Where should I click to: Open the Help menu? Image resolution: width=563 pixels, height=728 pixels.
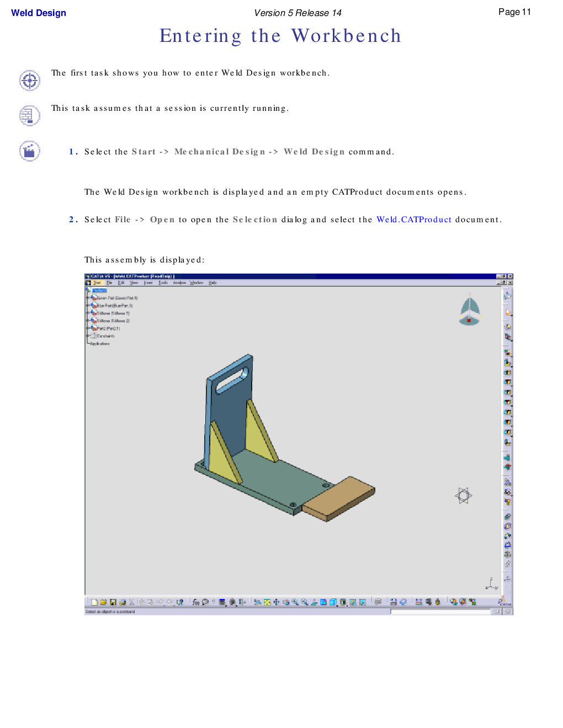(x=213, y=283)
